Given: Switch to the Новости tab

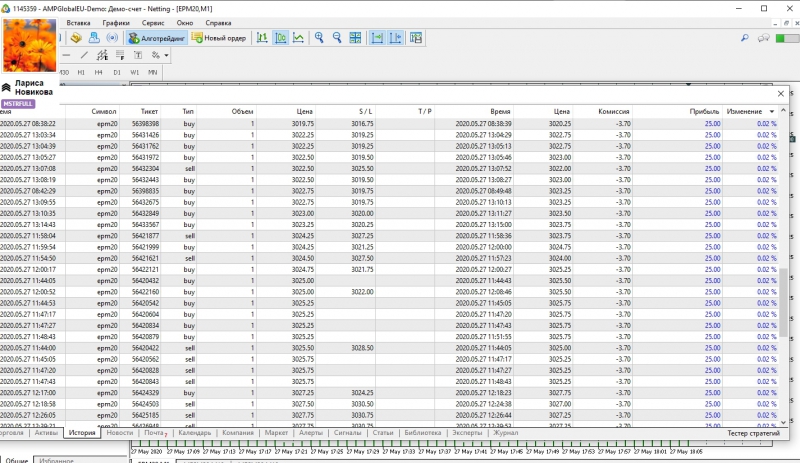Looking at the screenshot, I should point(120,433).
